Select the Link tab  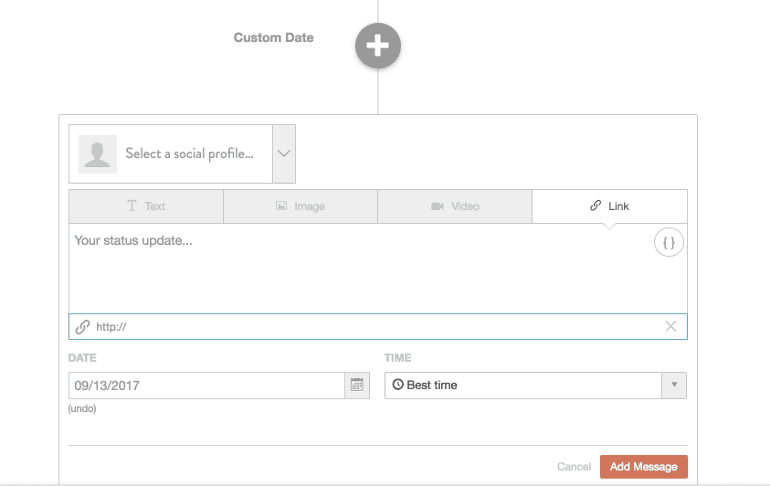[610, 206]
